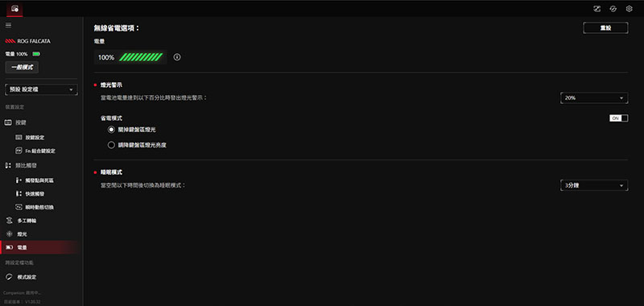Click the sync icon in the top bar
Image resolution: width=644 pixels, height=306 pixels.
[613, 9]
